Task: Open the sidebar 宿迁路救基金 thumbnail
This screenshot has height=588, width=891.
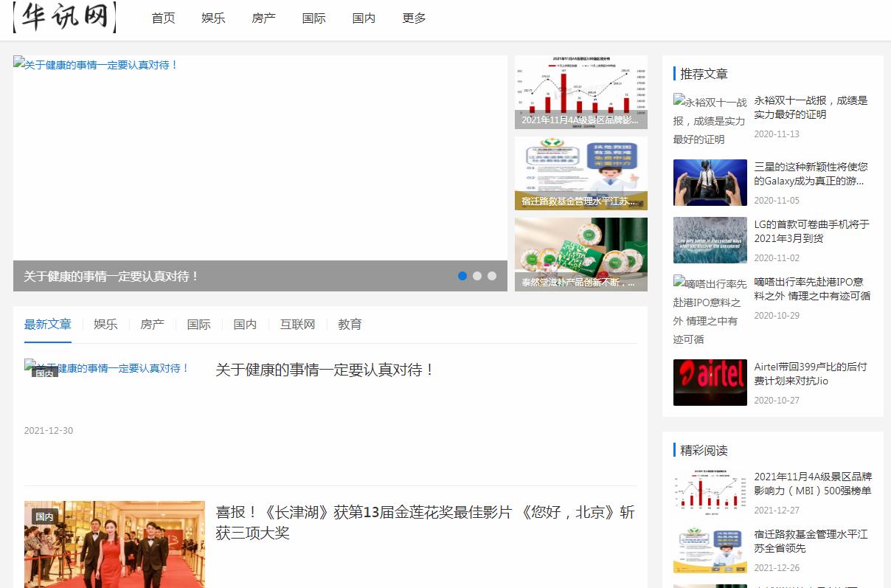Action: (710, 550)
